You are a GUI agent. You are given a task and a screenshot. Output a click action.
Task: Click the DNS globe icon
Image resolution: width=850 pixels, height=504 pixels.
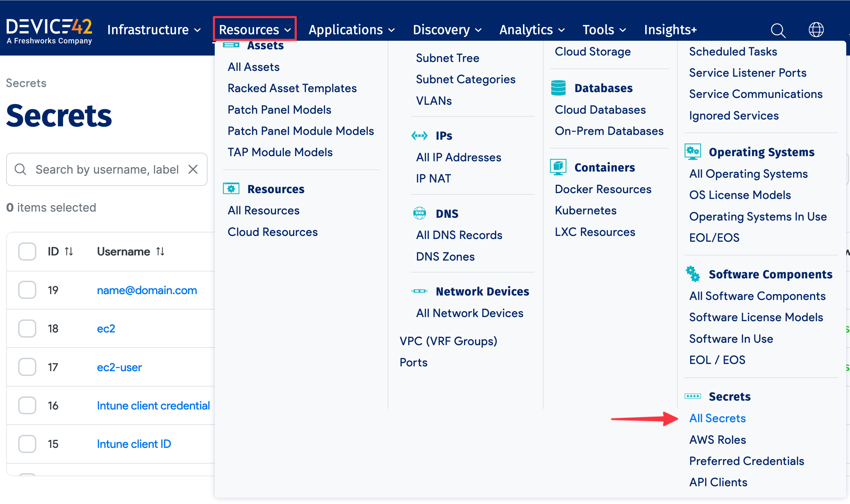pos(420,213)
